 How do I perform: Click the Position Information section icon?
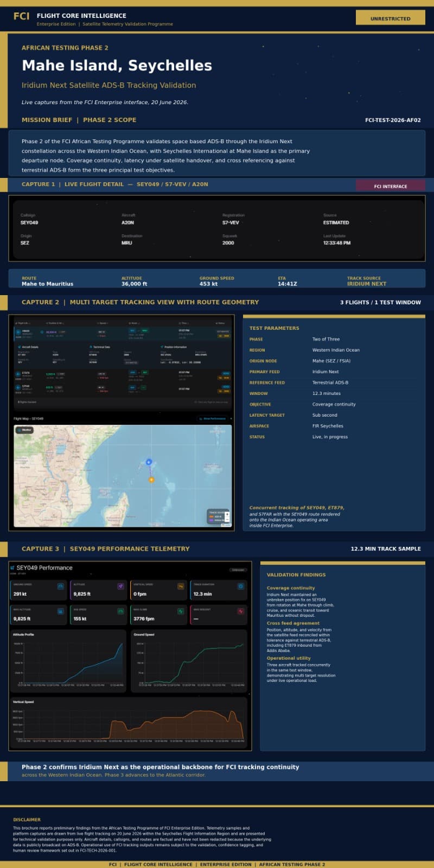click(162, 347)
